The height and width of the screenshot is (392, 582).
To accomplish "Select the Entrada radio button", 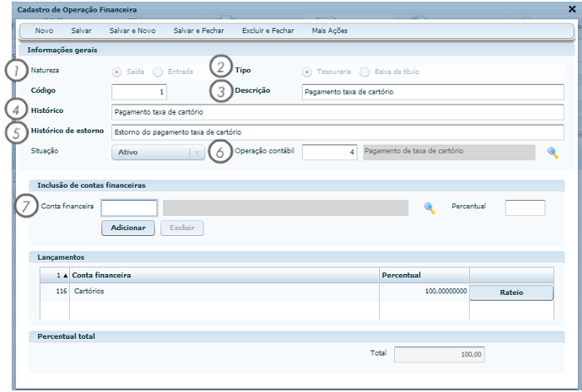I will coord(158,72).
